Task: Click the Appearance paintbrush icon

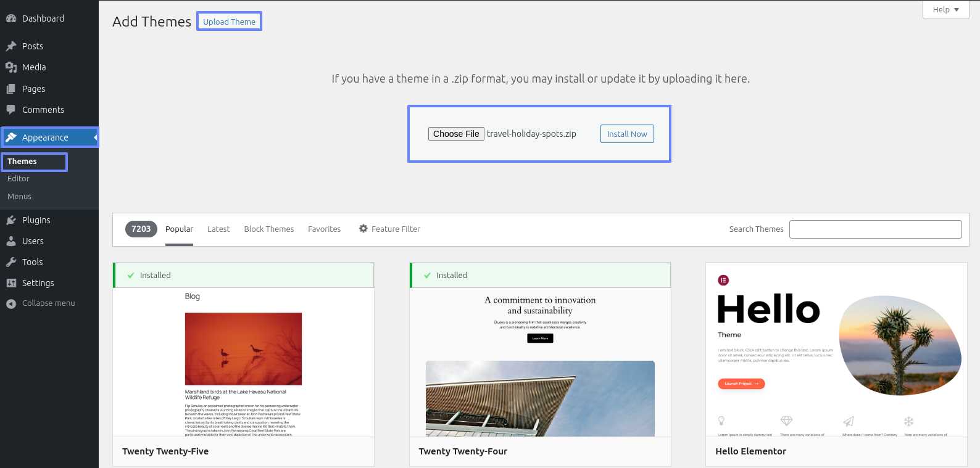Action: (11, 138)
